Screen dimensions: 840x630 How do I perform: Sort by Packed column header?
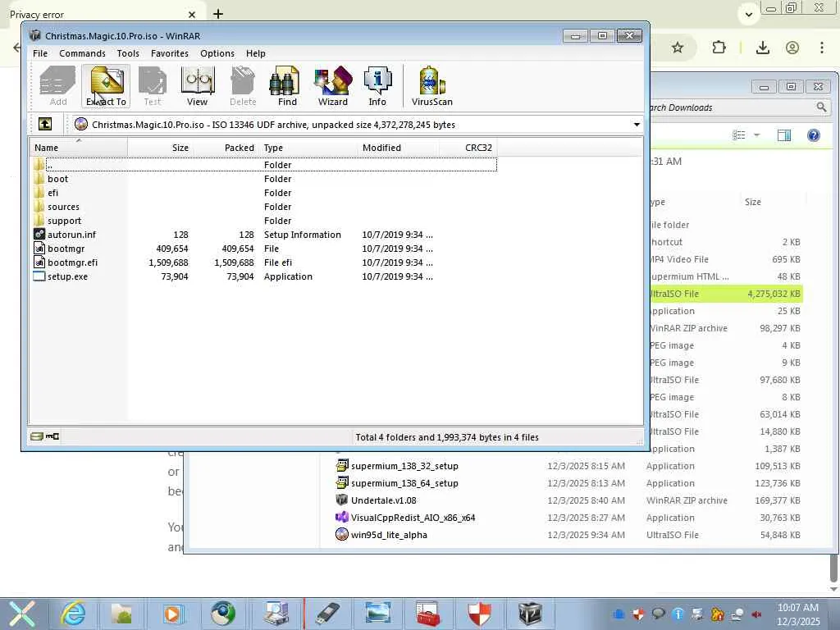tap(226, 148)
